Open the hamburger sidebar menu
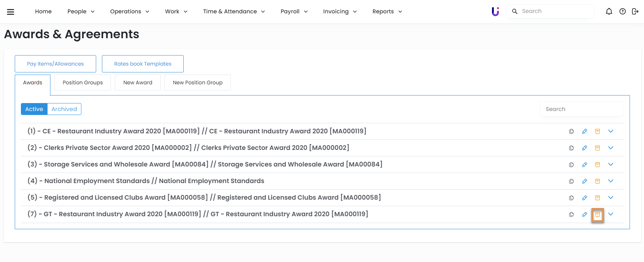644x262 pixels. [11, 12]
